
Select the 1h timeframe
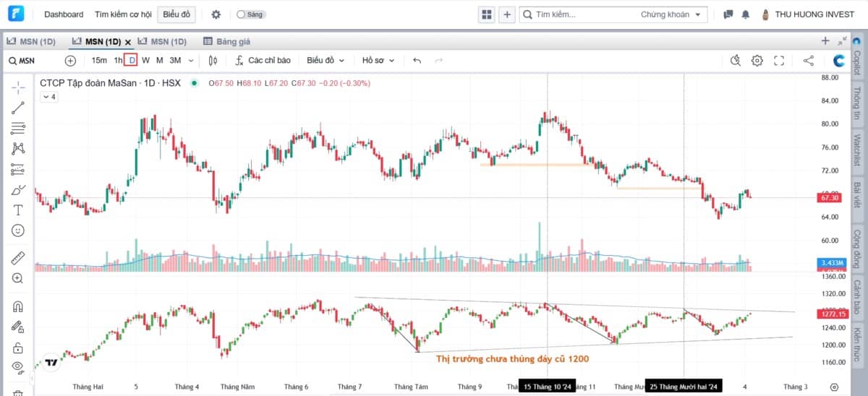tap(118, 61)
